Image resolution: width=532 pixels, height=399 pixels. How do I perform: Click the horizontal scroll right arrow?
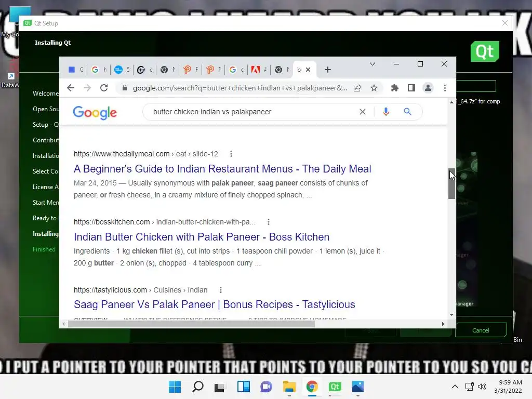click(x=443, y=324)
